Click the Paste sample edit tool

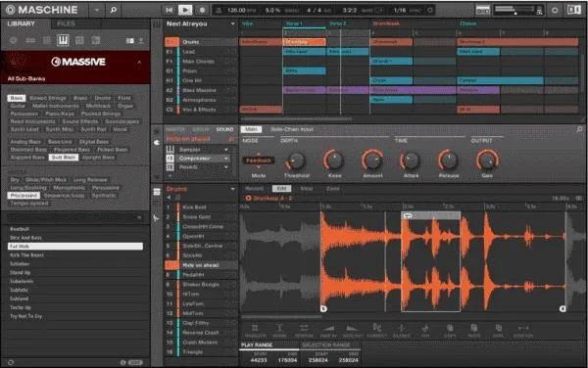[x=474, y=331]
